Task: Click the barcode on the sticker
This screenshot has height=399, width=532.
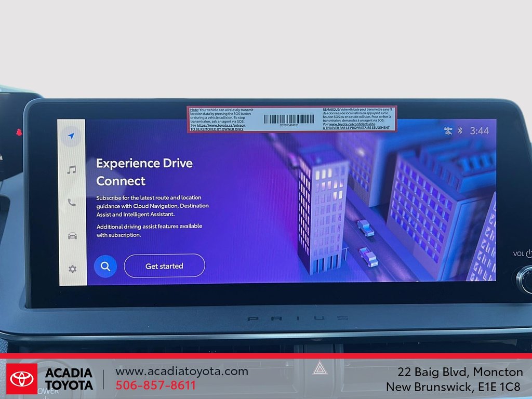Action: point(289,119)
